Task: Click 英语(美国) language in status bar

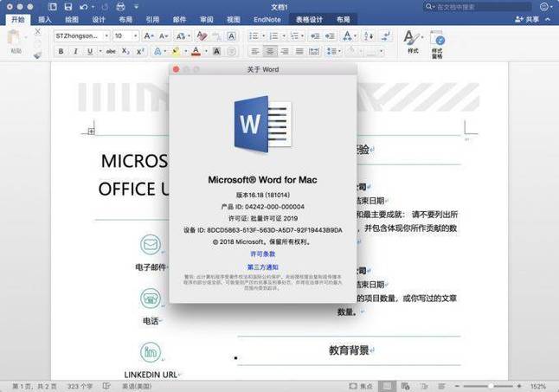Action: (x=137, y=386)
